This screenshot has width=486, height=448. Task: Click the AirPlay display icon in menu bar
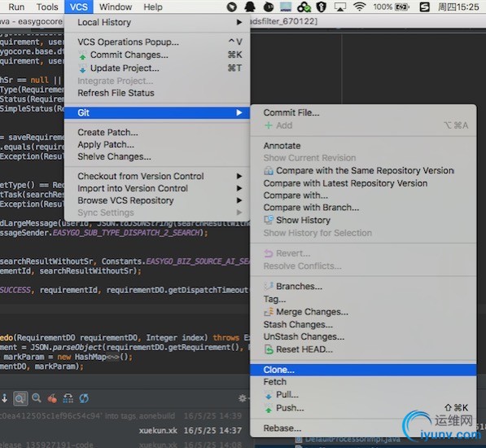(x=340, y=7)
